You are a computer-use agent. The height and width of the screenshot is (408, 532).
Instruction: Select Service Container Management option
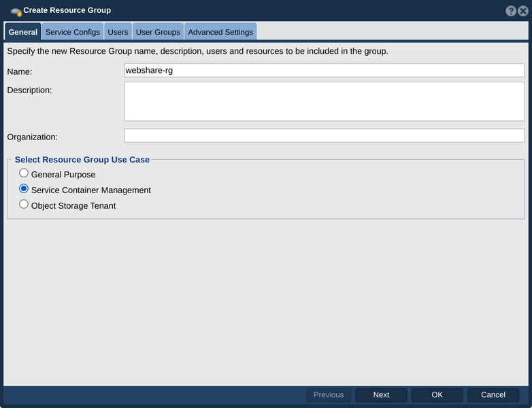23,188
